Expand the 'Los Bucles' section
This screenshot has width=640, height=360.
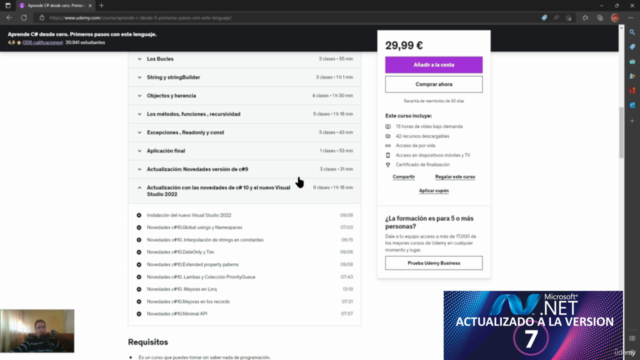pos(244,59)
